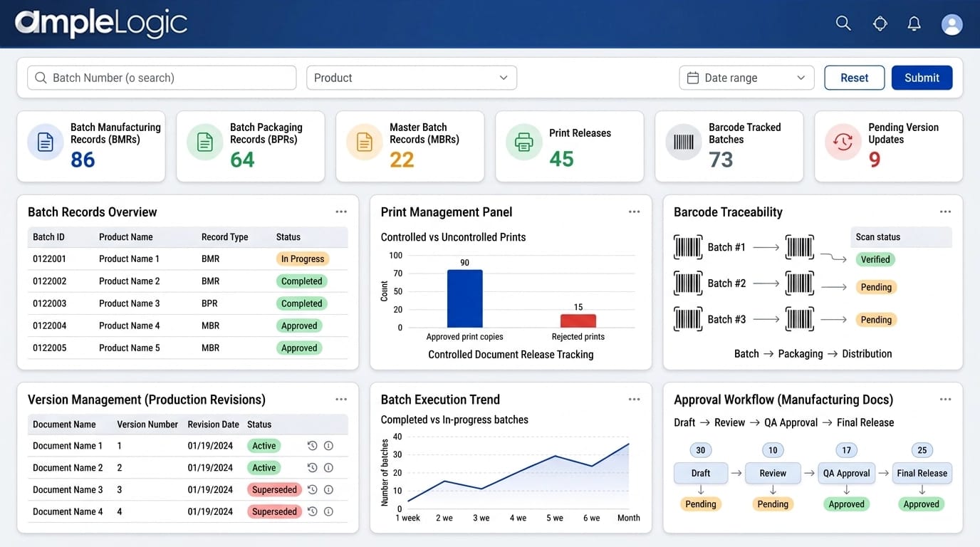Click the Batch #1 source barcode icon
Image resolution: width=980 pixels, height=547 pixels.
688,247
